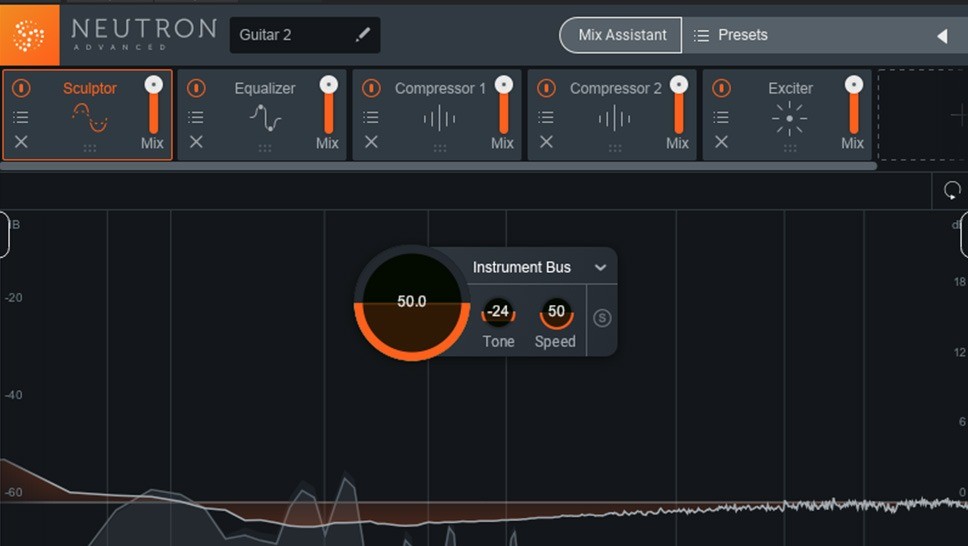Image resolution: width=968 pixels, height=546 pixels.
Task: Open the Sculptor module presets list icon
Action: tap(21, 117)
